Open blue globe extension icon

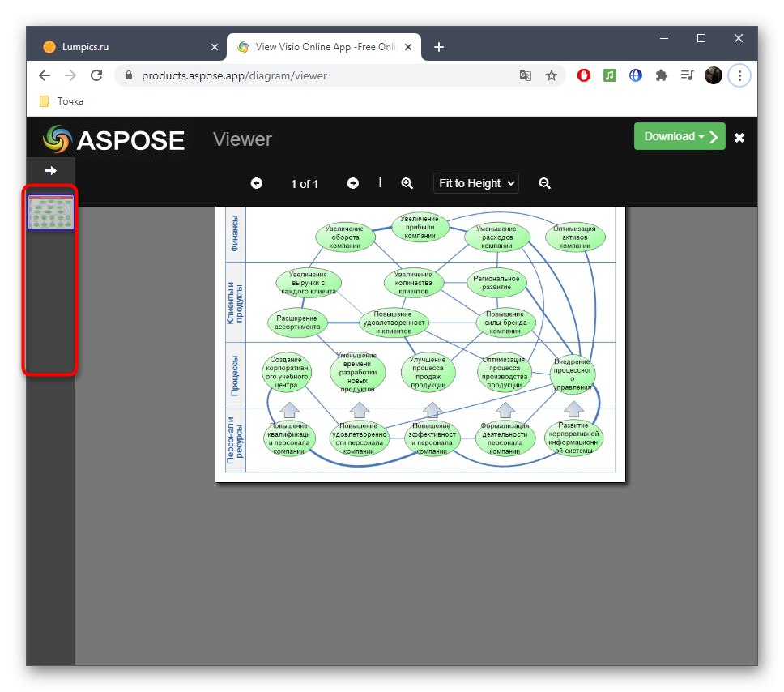pos(636,75)
